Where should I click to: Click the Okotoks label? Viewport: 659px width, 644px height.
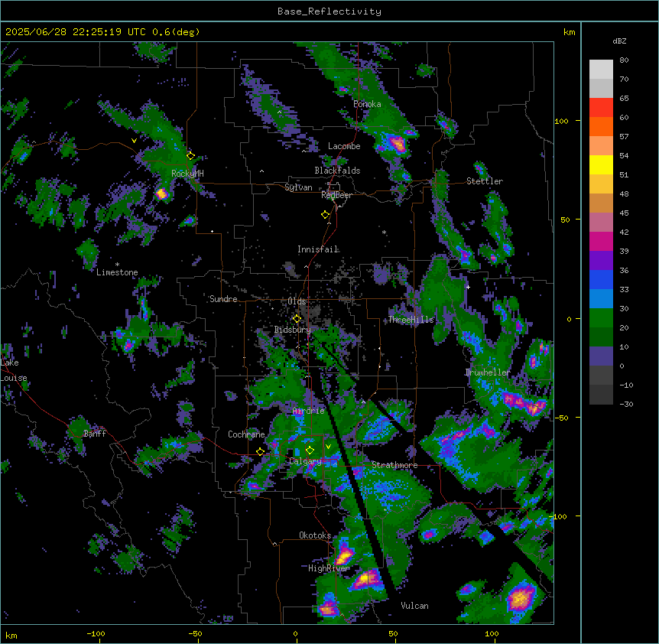coord(315,535)
